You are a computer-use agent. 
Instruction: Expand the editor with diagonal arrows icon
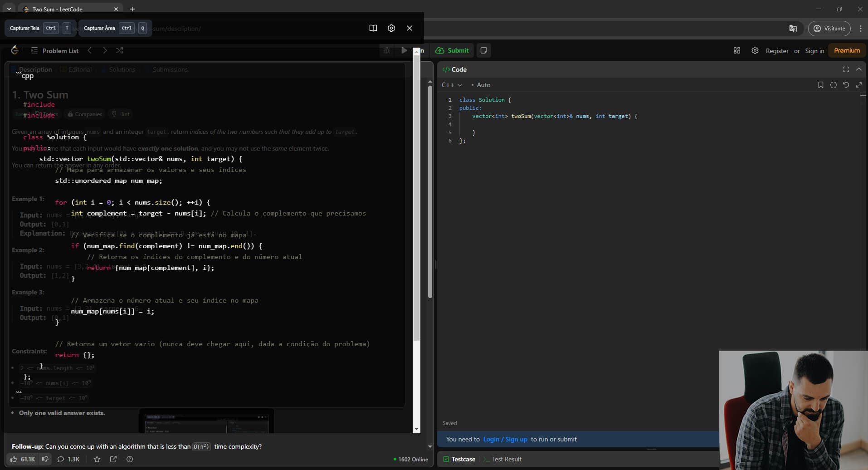click(859, 85)
